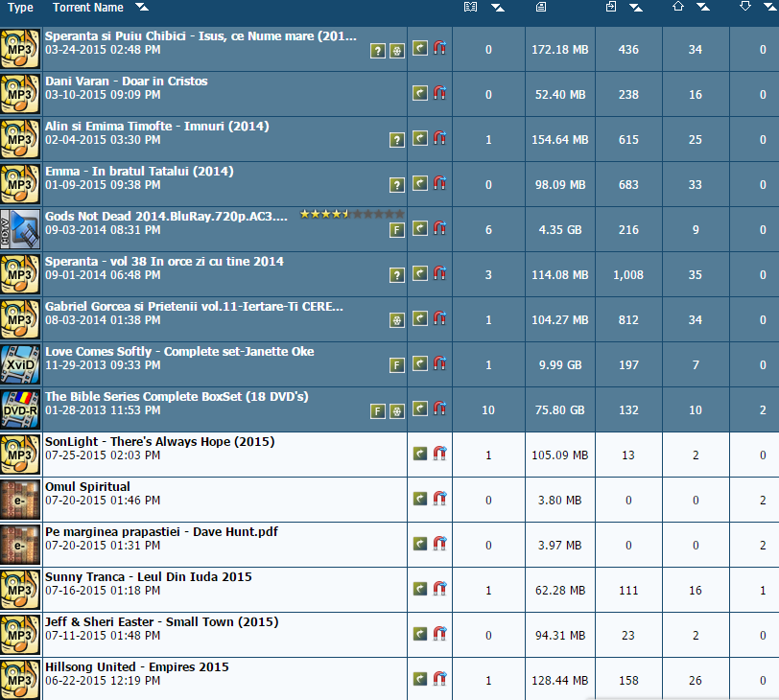Viewport: 779px width, 700px height.
Task: Download The Bible Series Complete BoxSet torrent
Action: click(x=420, y=408)
